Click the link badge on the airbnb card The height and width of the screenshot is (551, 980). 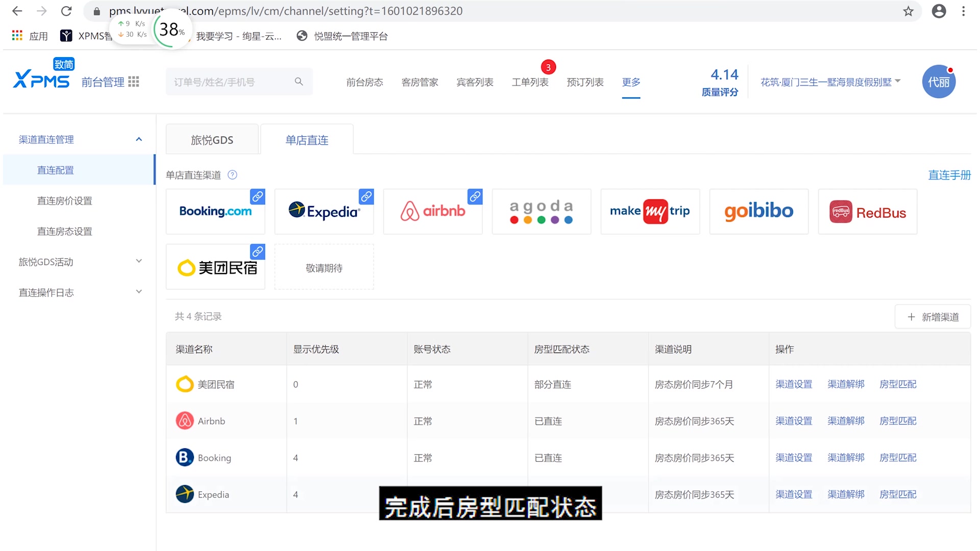click(475, 196)
